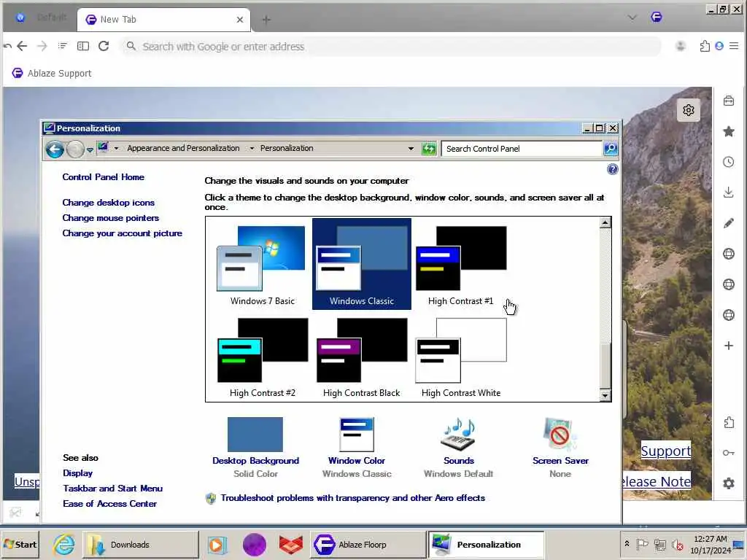Close the New Tab tab
Image resolution: width=747 pixels, height=560 pixels.
click(239, 20)
